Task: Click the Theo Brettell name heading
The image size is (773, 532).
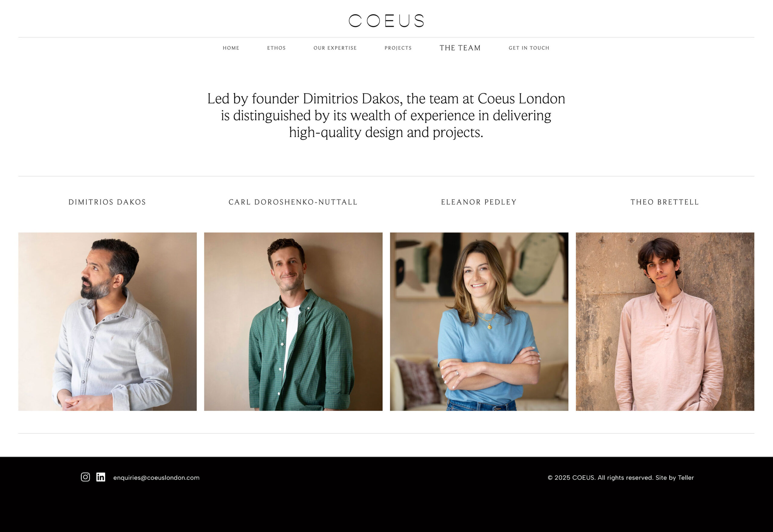Action: tap(665, 202)
